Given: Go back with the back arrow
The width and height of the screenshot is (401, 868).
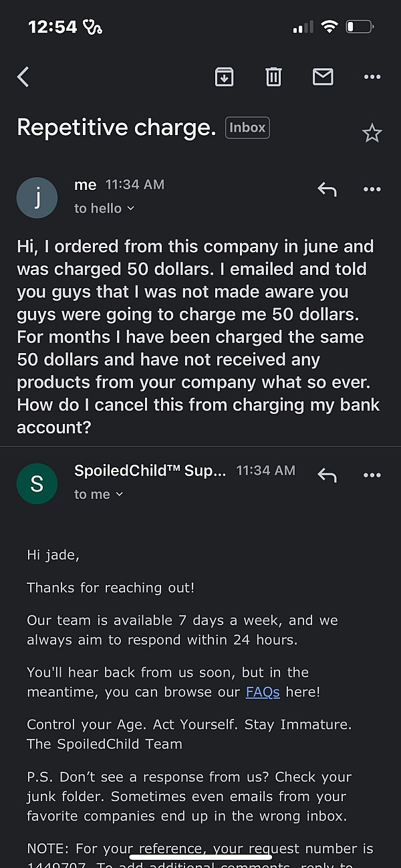Looking at the screenshot, I should (x=23, y=76).
